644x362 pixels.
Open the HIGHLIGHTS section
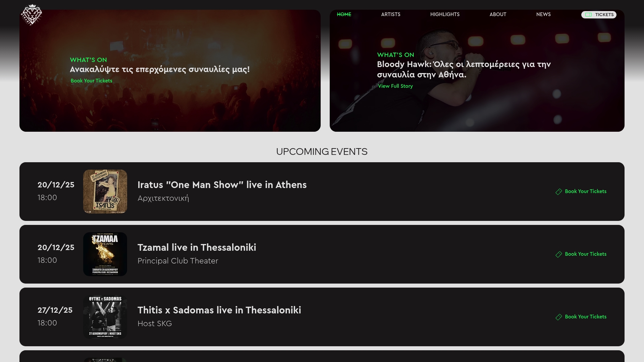pos(445,14)
